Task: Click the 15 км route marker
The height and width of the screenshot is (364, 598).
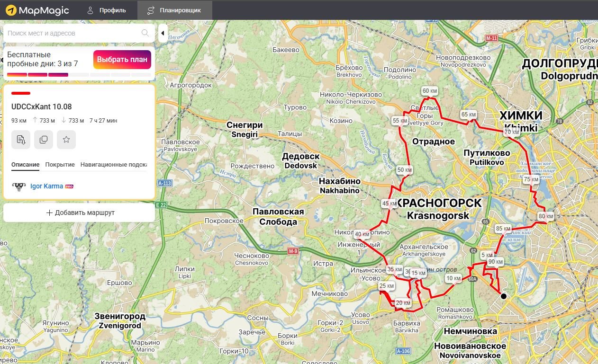Action: (x=418, y=273)
